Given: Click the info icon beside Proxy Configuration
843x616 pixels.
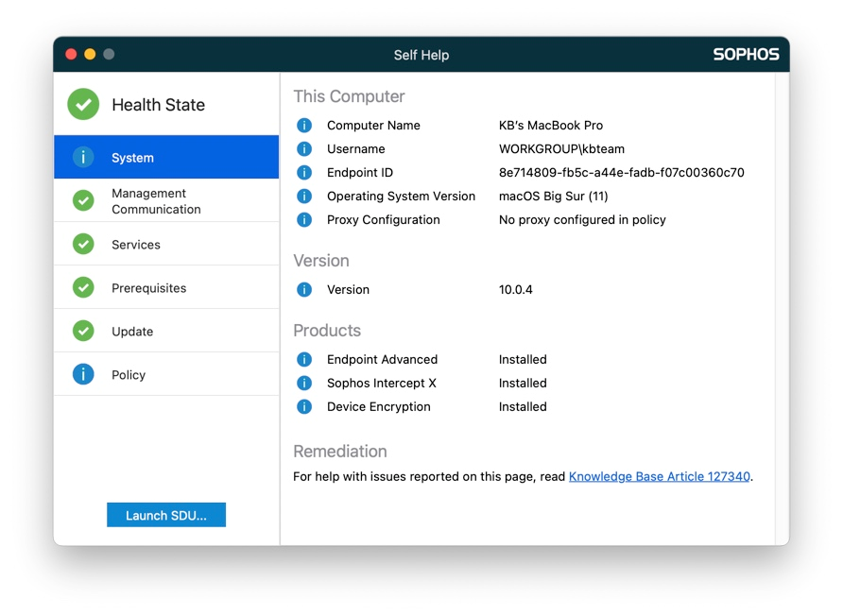Looking at the screenshot, I should click(x=303, y=219).
